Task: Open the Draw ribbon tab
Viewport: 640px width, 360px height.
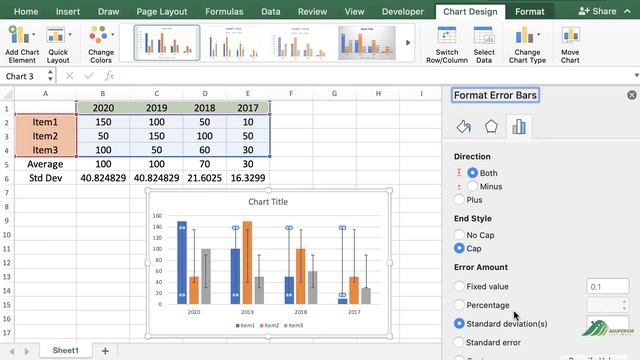Action: pyautogui.click(x=108, y=11)
